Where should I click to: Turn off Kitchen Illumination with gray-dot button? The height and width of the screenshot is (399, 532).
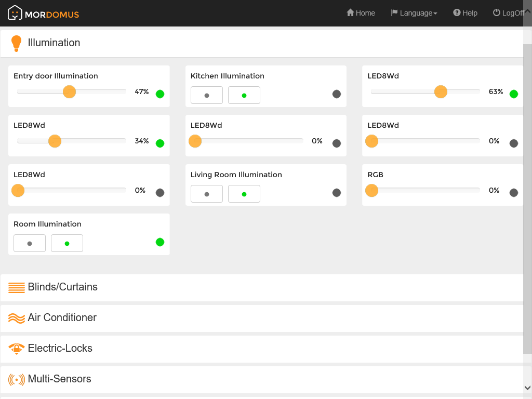click(x=207, y=96)
